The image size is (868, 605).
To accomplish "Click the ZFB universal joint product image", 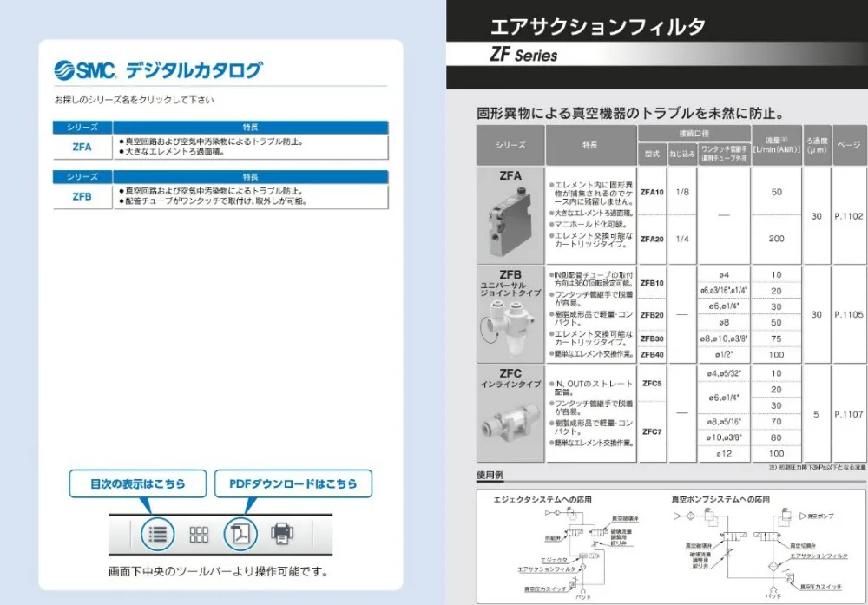I will coord(508,328).
